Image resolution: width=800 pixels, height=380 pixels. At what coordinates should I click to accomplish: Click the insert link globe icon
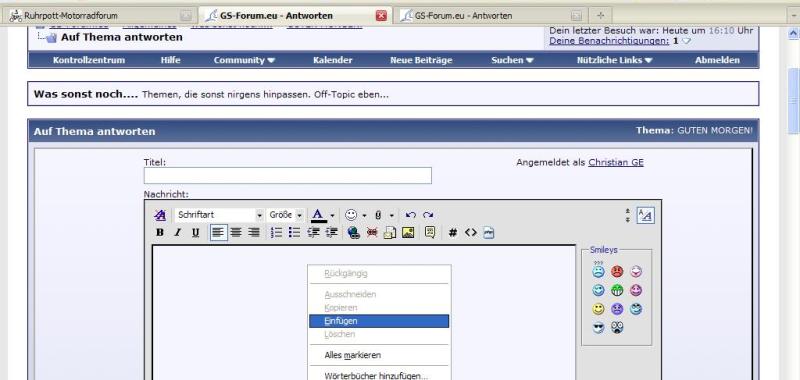point(354,233)
